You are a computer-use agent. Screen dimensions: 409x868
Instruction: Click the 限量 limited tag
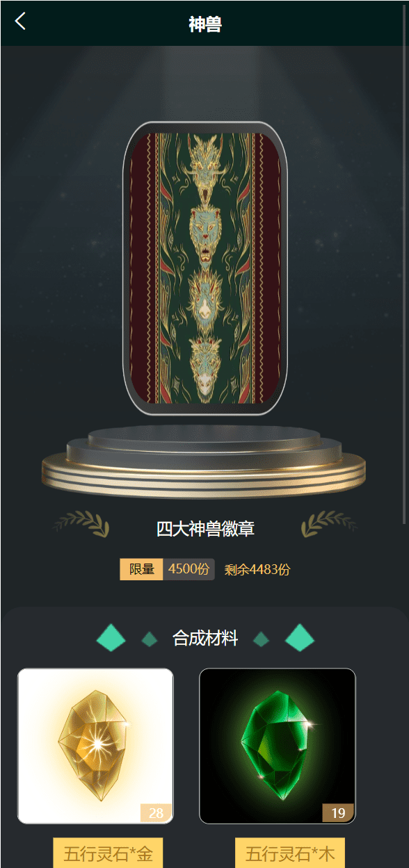click(142, 569)
